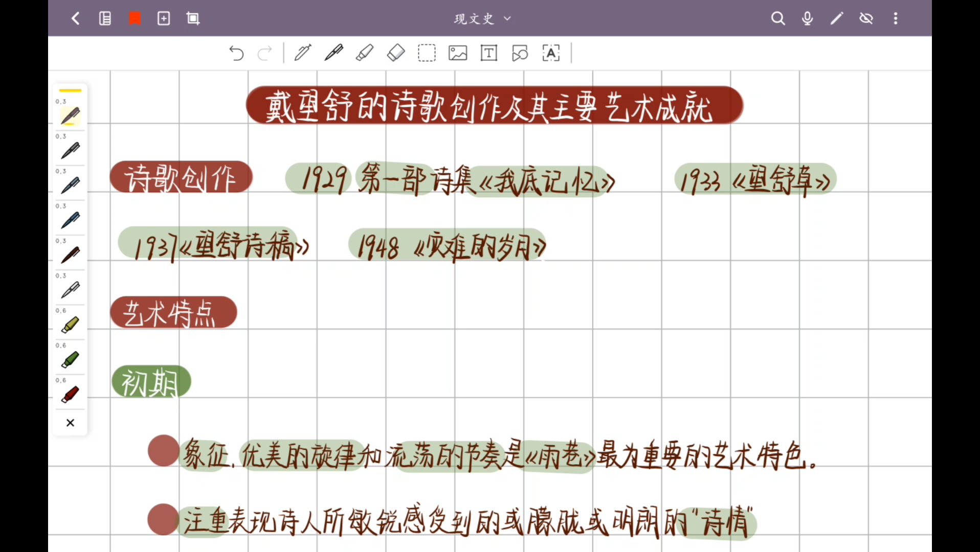Add a new page with the plus icon

[x=164, y=19]
